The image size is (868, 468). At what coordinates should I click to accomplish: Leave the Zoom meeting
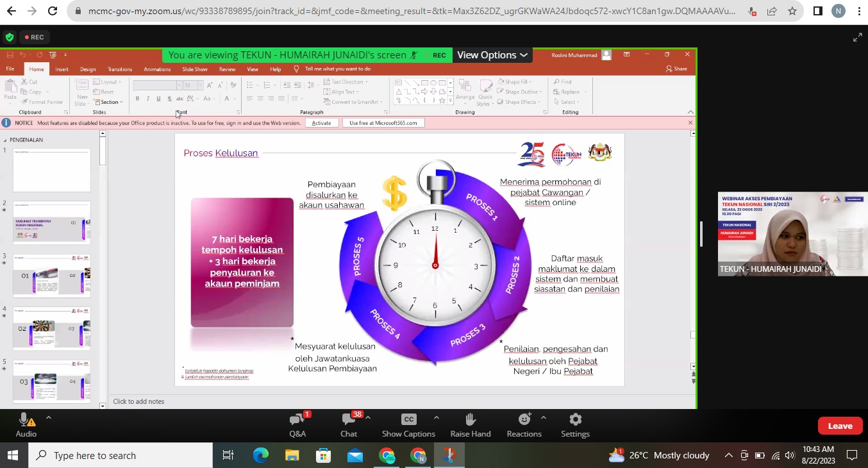pos(840,426)
